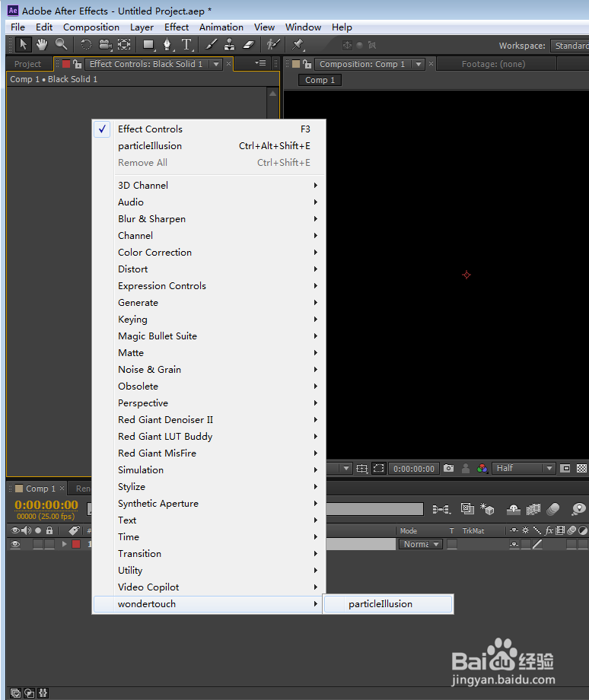This screenshot has width=589, height=700.
Task: Hide the Black Solid 1 layer eye
Action: [x=15, y=544]
